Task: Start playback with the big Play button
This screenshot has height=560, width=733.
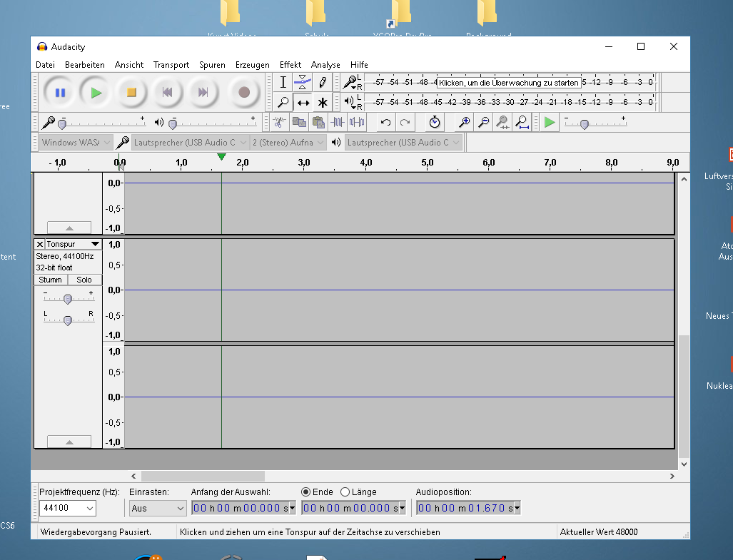Action: (96, 93)
